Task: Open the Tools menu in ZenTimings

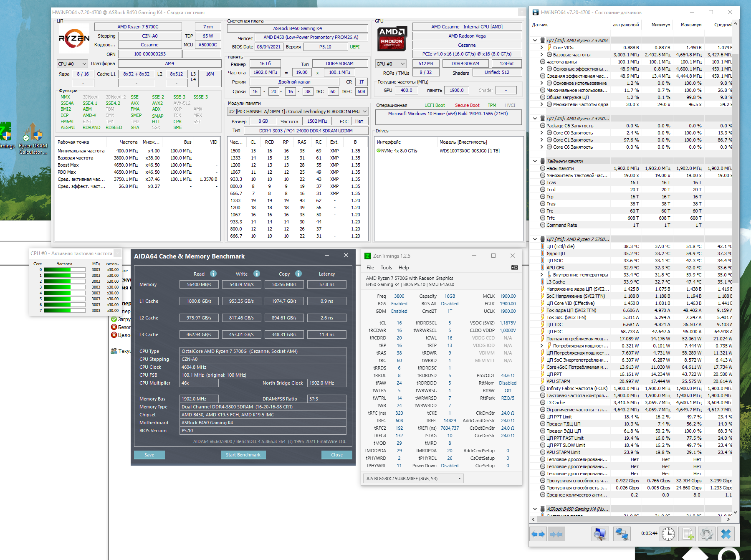Action: pyautogui.click(x=386, y=268)
